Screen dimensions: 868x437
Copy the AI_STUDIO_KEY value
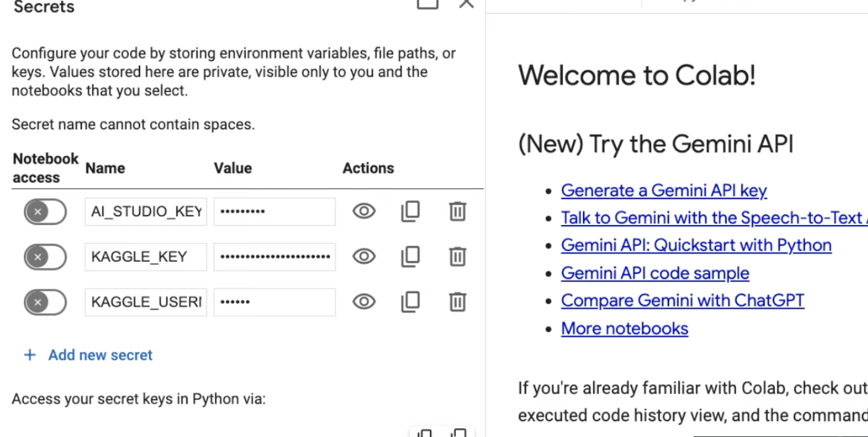pyautogui.click(x=410, y=211)
